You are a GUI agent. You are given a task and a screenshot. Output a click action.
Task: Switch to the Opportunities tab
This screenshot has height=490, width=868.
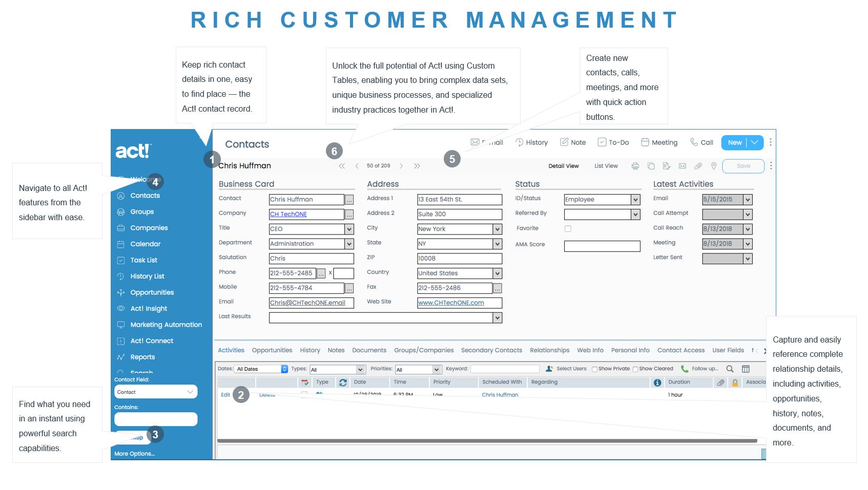coord(272,350)
